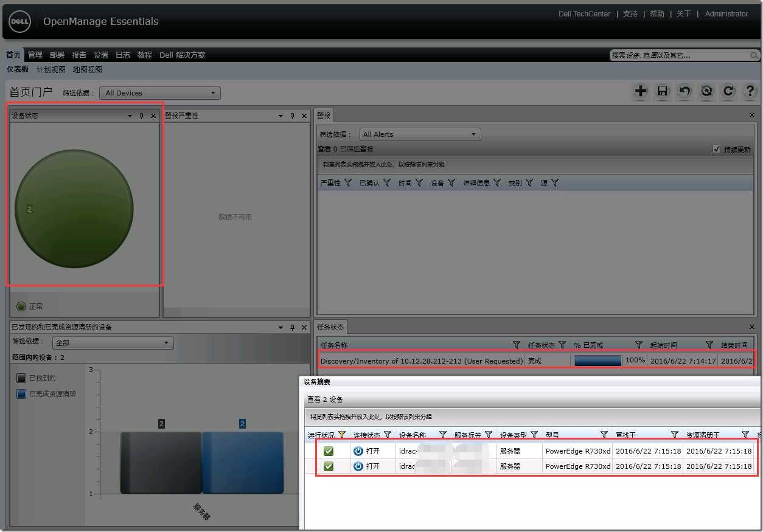Click the 关于 link in the header
This screenshot has width=763, height=532.
pos(684,14)
